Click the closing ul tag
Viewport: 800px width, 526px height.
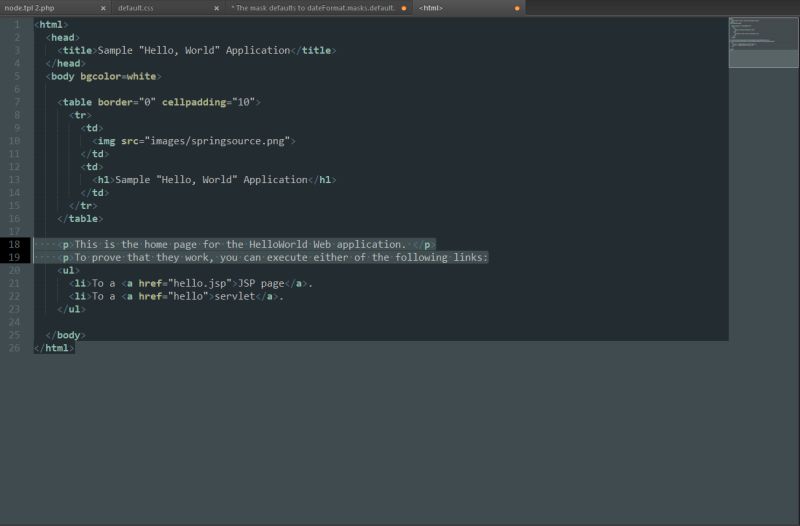pos(71,309)
